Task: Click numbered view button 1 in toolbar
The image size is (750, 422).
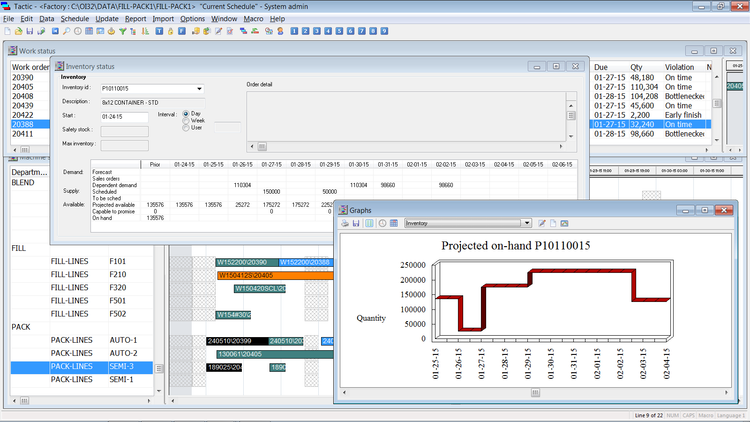Action: [293, 31]
